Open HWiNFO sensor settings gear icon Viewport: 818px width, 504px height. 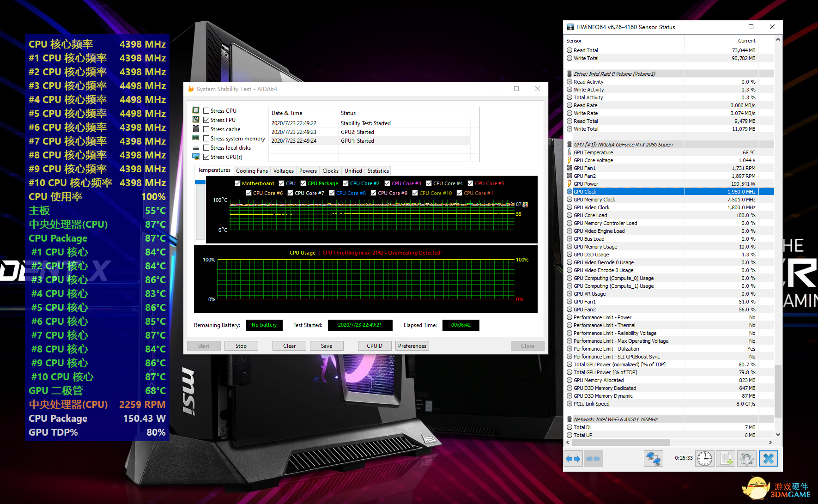click(x=747, y=459)
